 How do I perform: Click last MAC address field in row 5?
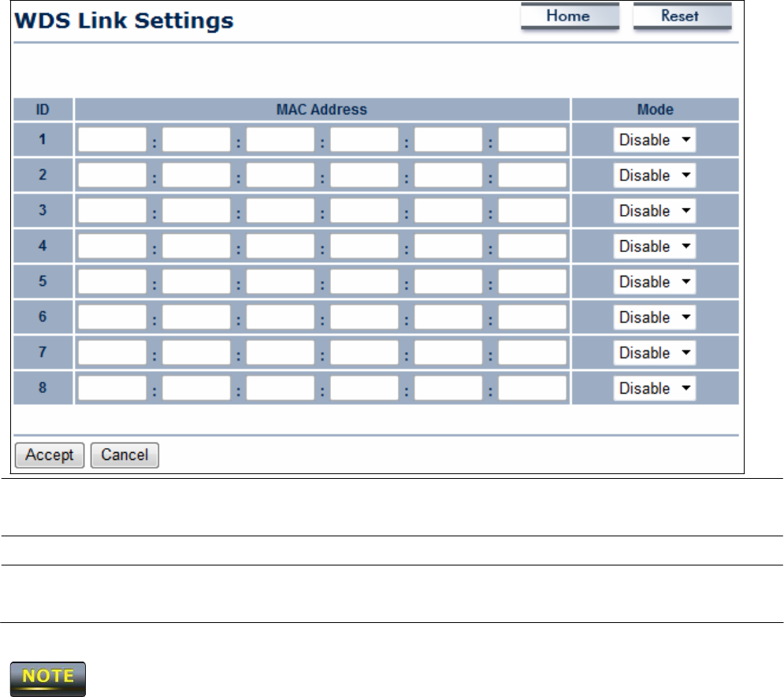532,281
